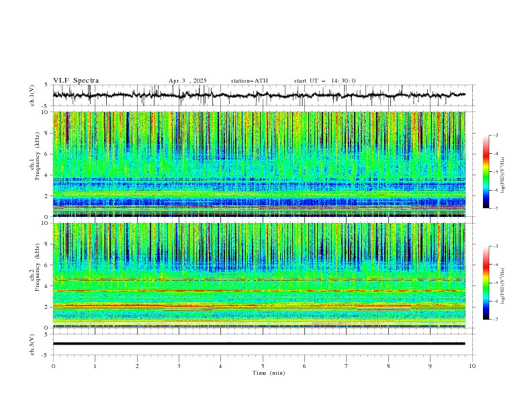
Task: Click the ch.2 spectrogram color scale bar
Action: click(x=486, y=283)
